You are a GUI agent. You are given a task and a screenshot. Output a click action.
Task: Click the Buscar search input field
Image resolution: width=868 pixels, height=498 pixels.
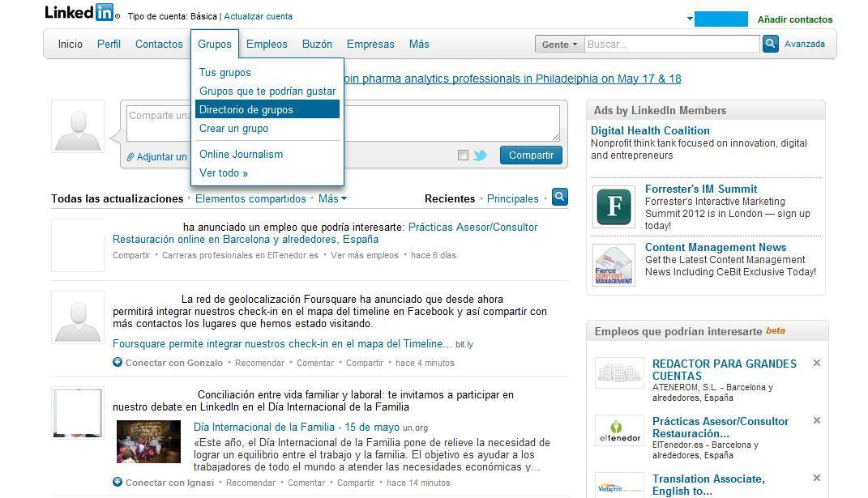(x=671, y=45)
